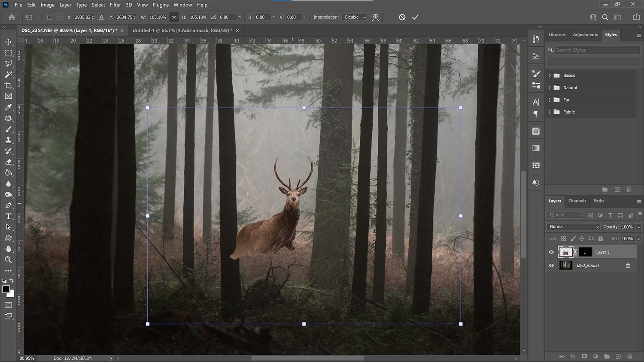Select the Horizontal Type tool
This screenshot has height=362, width=644.
8,216
